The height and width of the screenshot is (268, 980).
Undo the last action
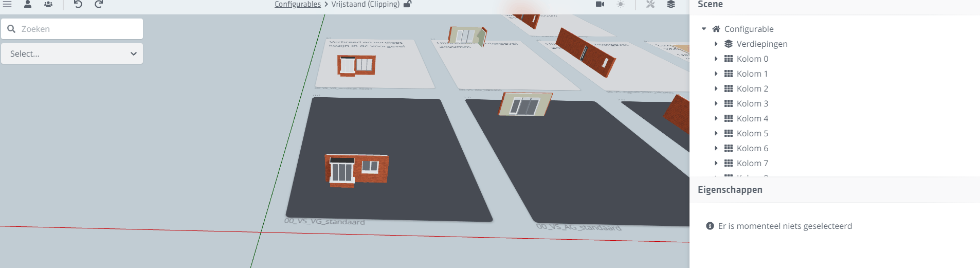(78, 4)
